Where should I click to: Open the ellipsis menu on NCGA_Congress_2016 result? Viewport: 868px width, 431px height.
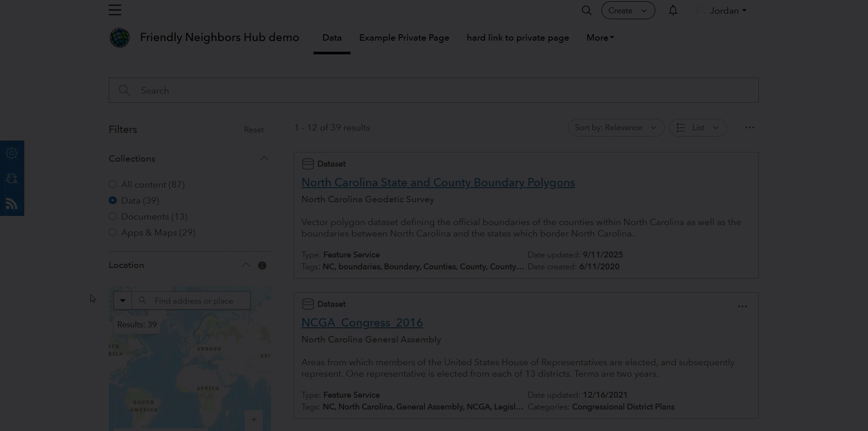tap(742, 306)
